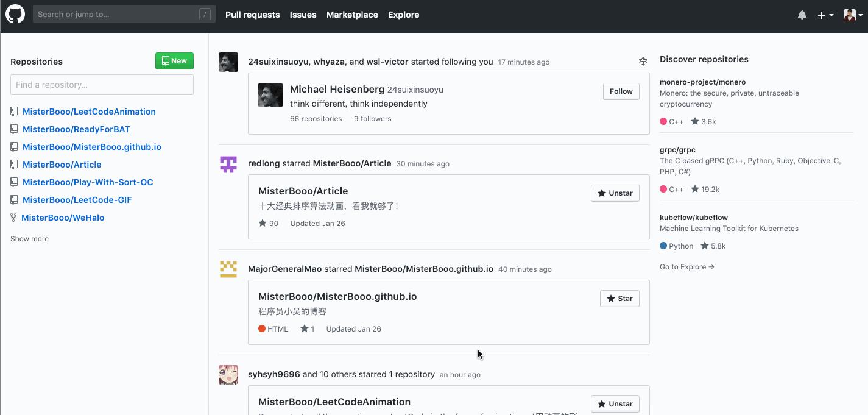Star the MisterBooo/MisterBooo.github.io repository
This screenshot has height=415, width=868.
[x=619, y=299]
